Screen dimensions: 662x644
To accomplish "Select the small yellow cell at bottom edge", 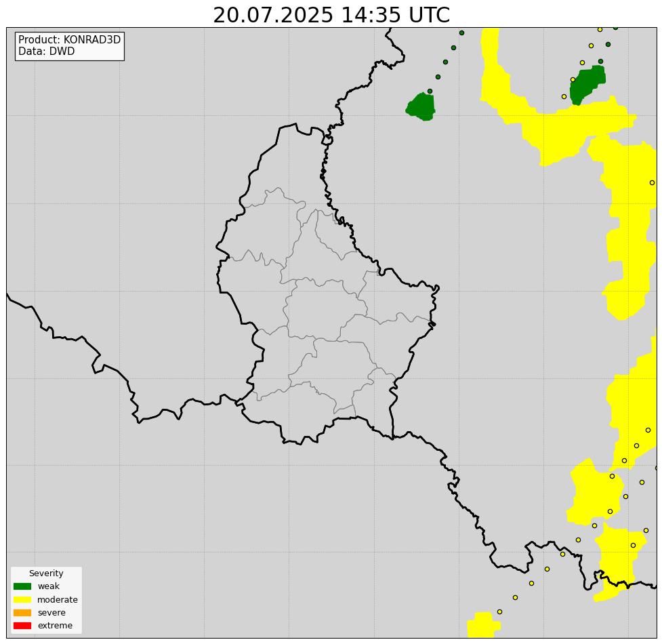I will point(484,625).
